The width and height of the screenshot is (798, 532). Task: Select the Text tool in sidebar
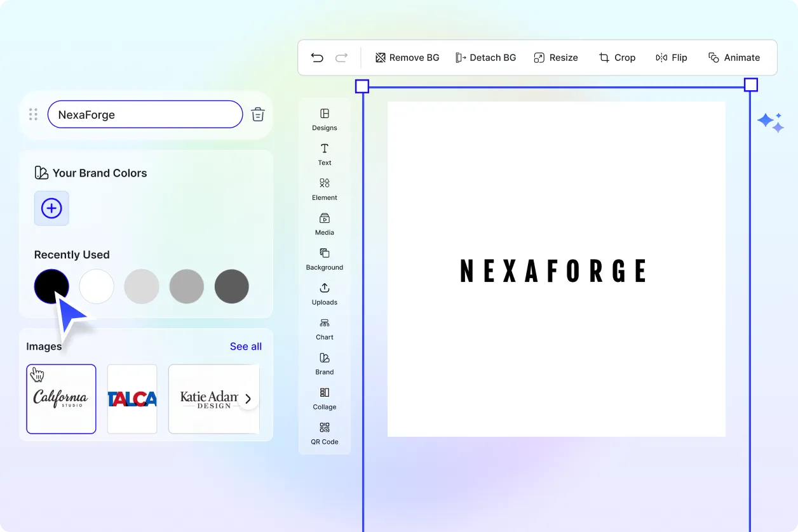325,154
